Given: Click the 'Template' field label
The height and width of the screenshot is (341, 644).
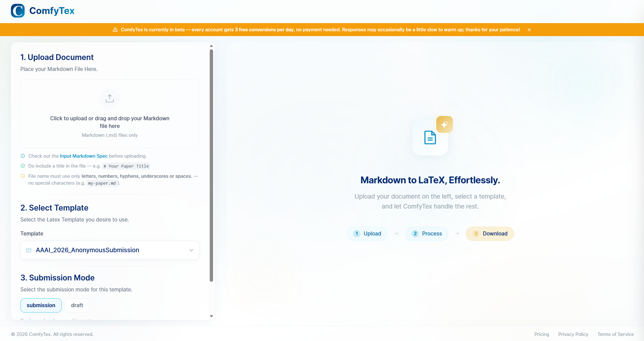Looking at the screenshot, I should pos(32,234).
